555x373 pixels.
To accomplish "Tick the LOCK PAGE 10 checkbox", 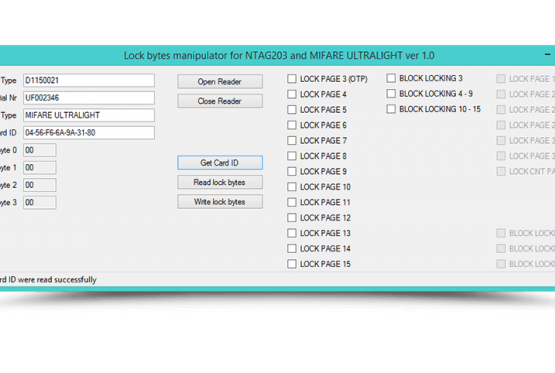I will tap(292, 186).
